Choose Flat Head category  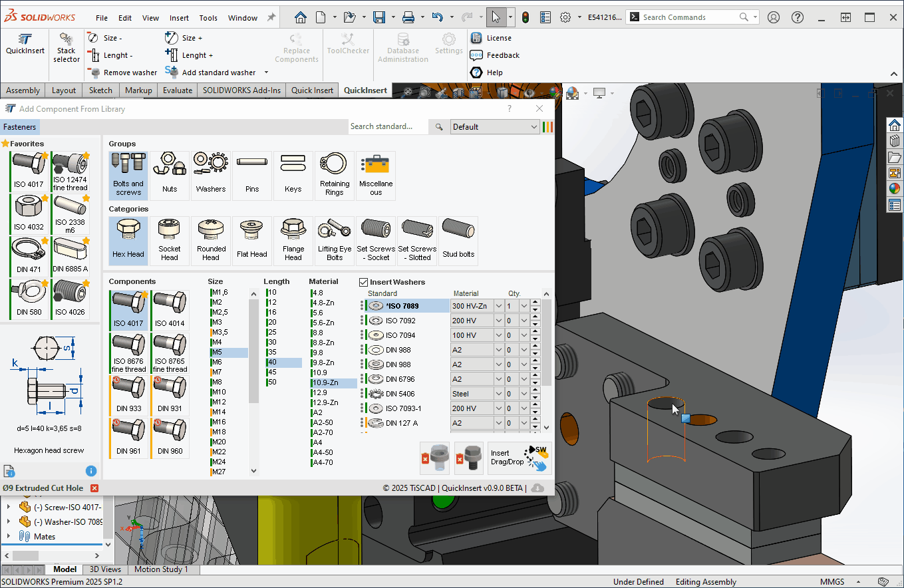[252, 241]
